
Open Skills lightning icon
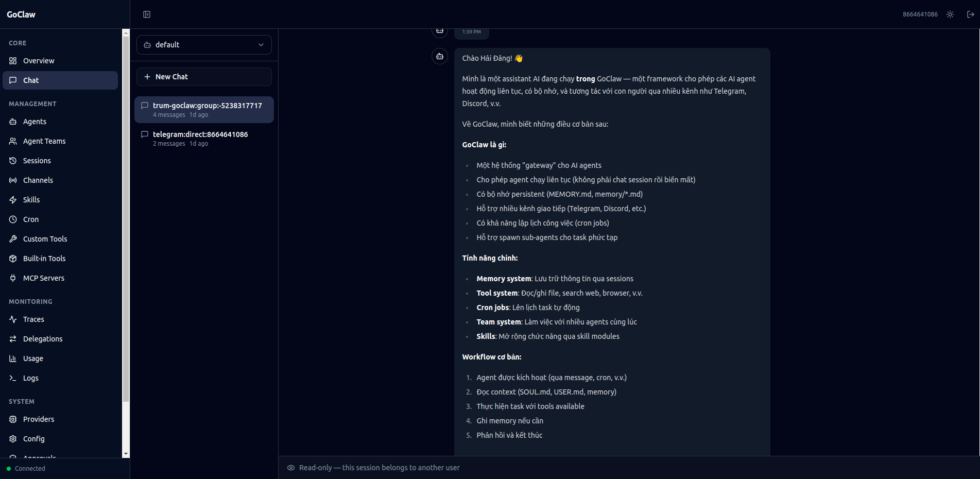pos(13,200)
